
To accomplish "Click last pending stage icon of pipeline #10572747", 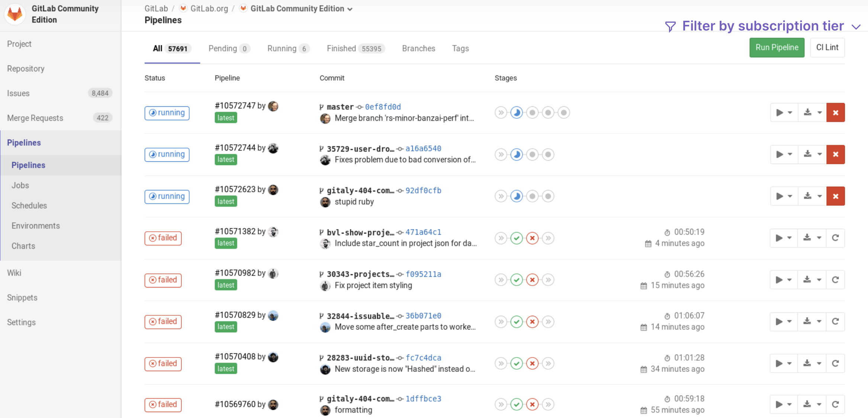I will pos(564,112).
